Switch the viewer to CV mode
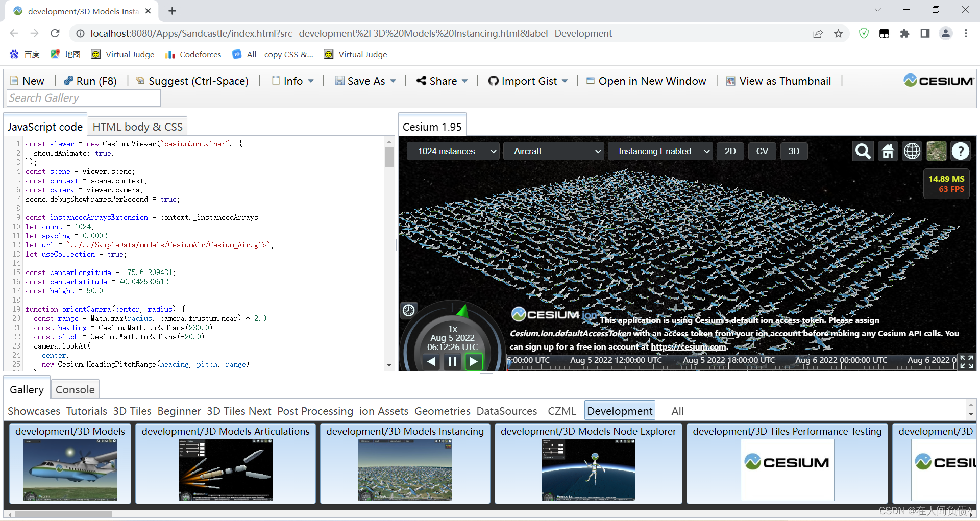Image resolution: width=980 pixels, height=521 pixels. 762,151
